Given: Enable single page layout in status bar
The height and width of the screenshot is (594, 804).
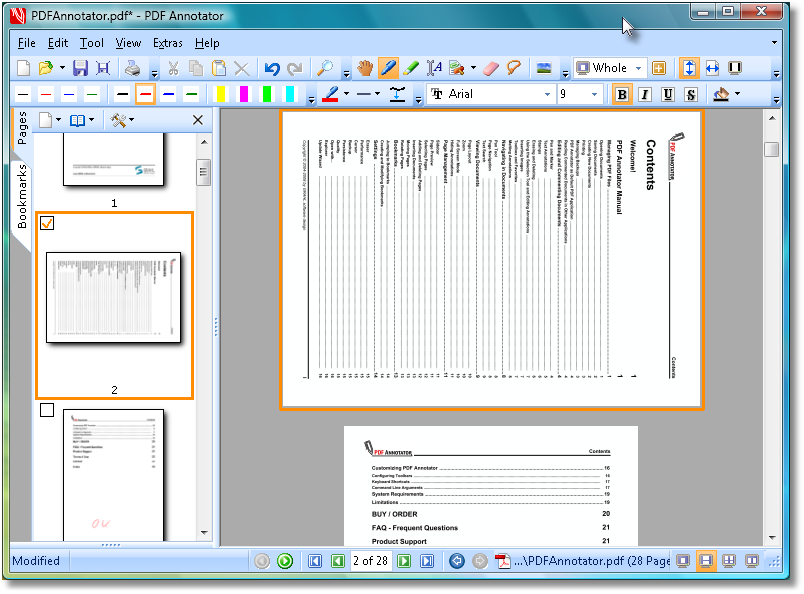Looking at the screenshot, I should [682, 561].
